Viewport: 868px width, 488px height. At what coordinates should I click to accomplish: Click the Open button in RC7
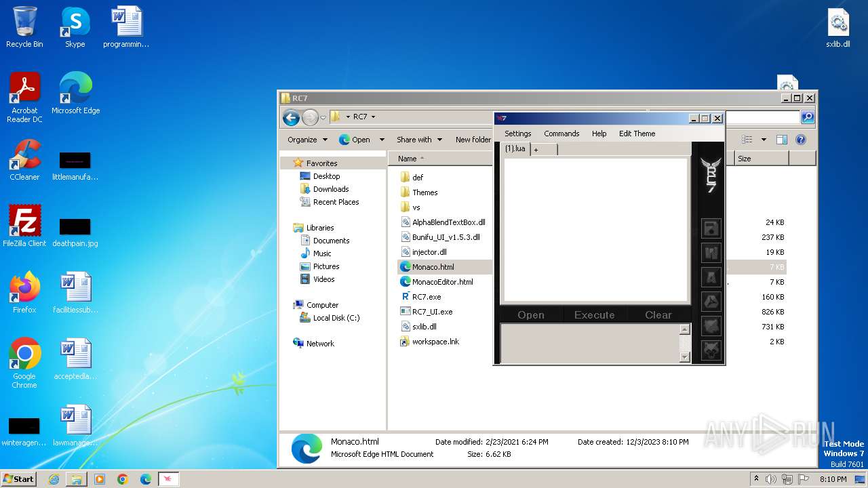pyautogui.click(x=530, y=315)
